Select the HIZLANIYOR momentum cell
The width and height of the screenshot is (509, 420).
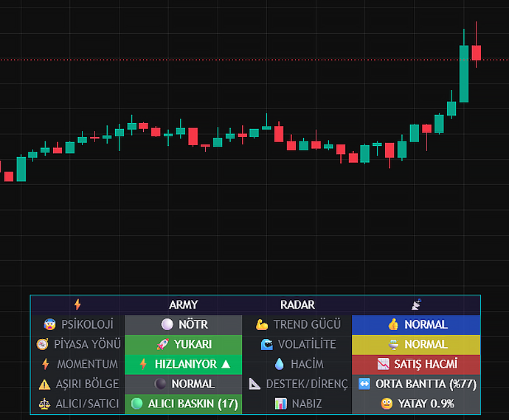(184, 364)
